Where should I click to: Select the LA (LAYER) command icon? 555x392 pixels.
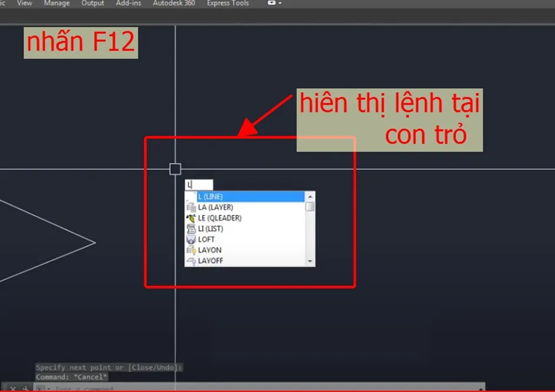pyautogui.click(x=191, y=207)
